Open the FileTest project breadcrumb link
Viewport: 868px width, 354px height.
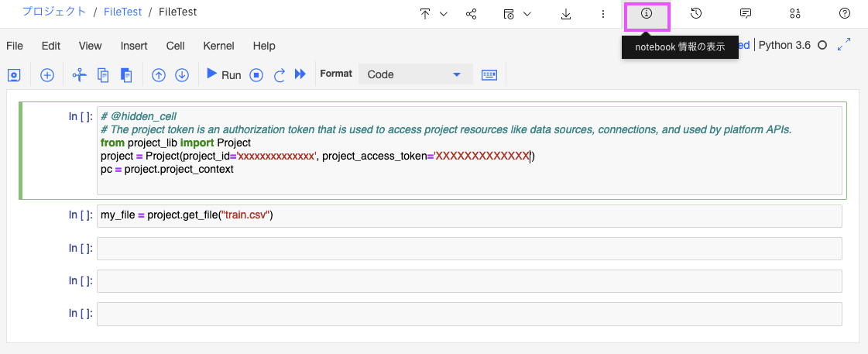point(122,12)
